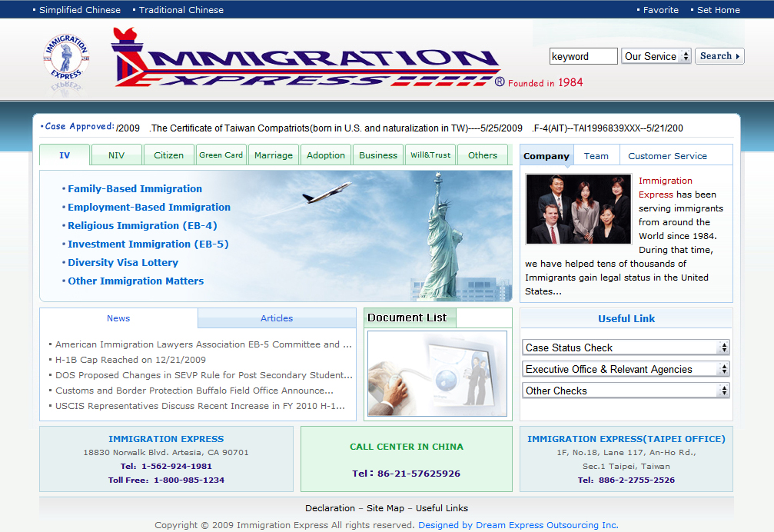Click Designed by Dream Express Outsourcing link
774x532 pixels.
[x=518, y=525]
